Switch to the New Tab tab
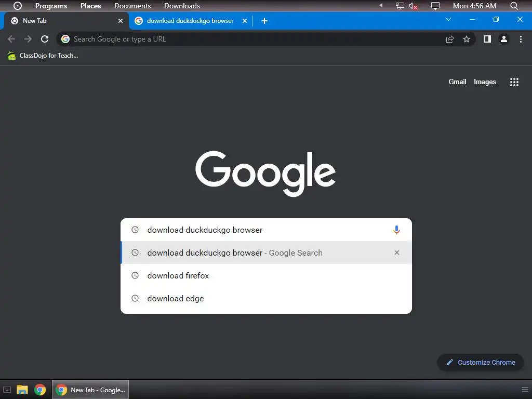Image resolution: width=532 pixels, height=399 pixels. click(x=66, y=21)
